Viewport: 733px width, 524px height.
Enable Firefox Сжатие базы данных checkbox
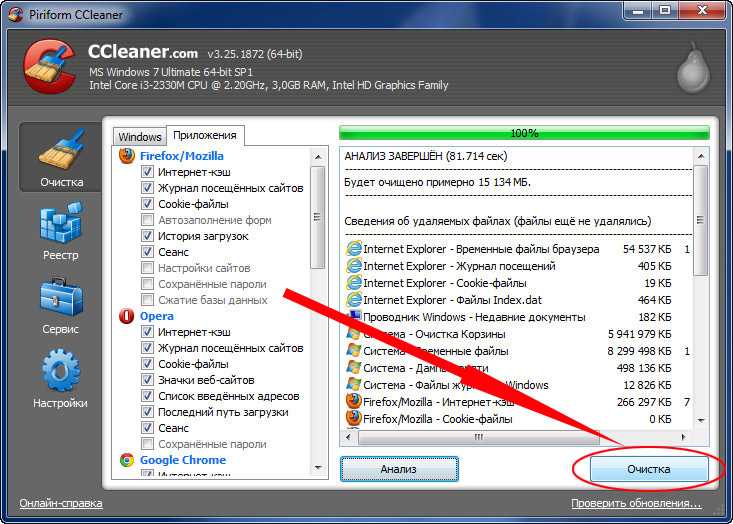[x=147, y=300]
